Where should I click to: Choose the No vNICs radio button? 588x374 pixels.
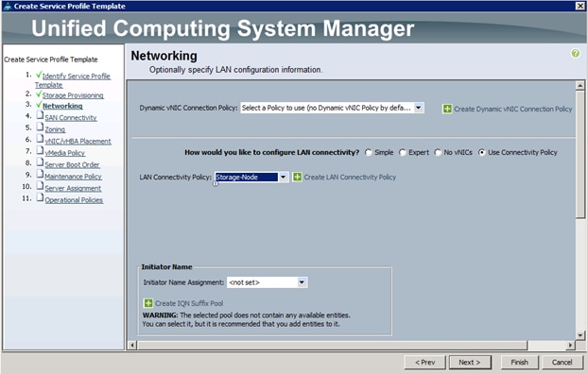coord(438,152)
